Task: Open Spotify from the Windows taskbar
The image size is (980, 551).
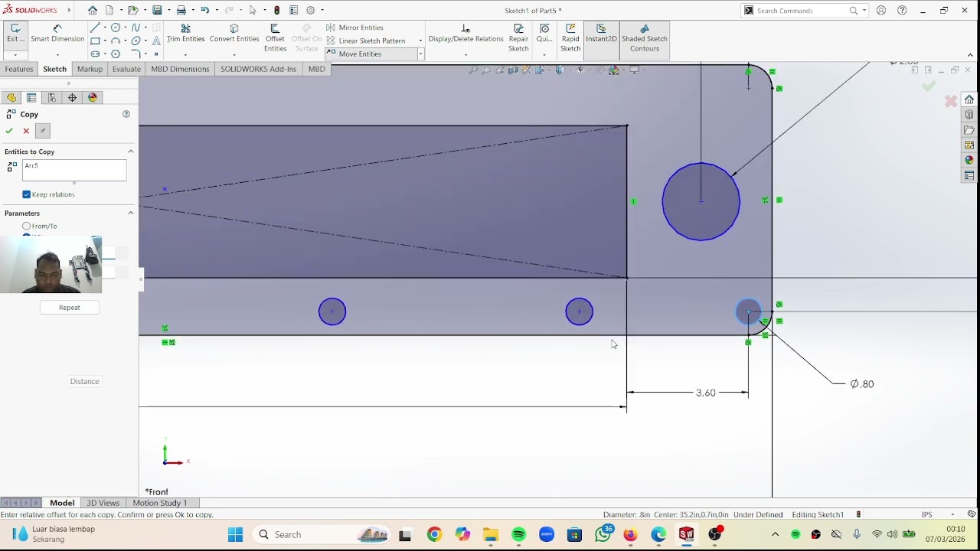Action: (518, 534)
